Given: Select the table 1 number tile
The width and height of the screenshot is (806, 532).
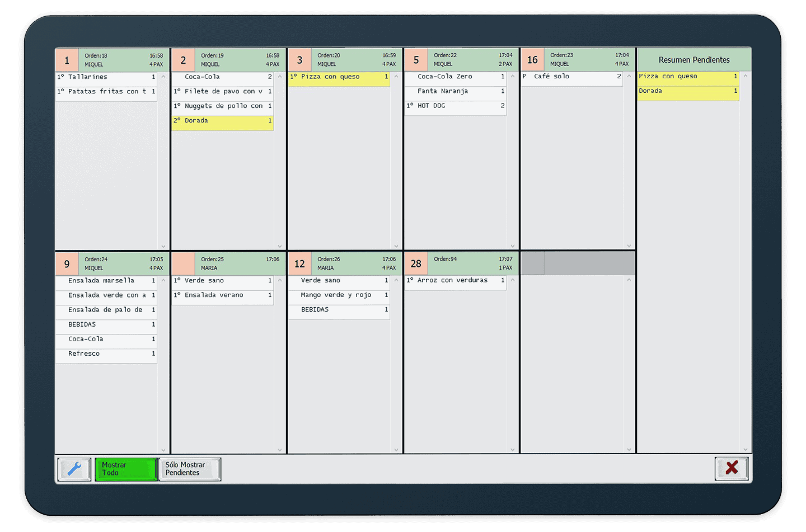Looking at the screenshot, I should pos(67,60).
